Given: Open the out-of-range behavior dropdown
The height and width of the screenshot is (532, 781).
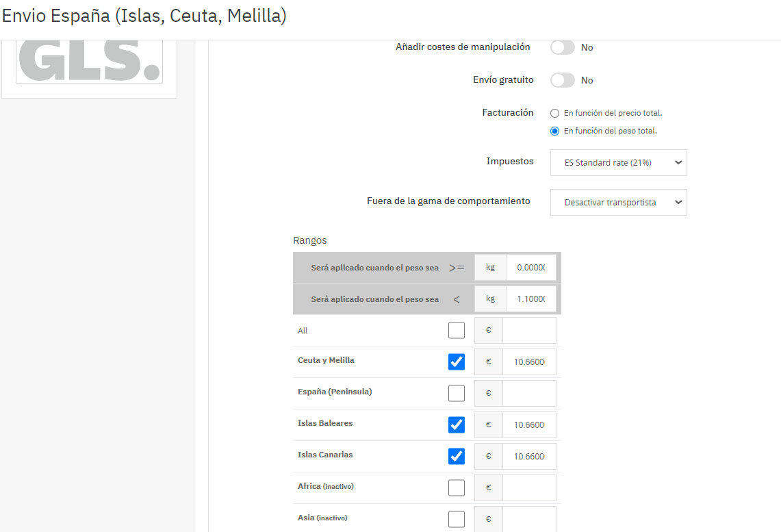Looking at the screenshot, I should pos(618,203).
